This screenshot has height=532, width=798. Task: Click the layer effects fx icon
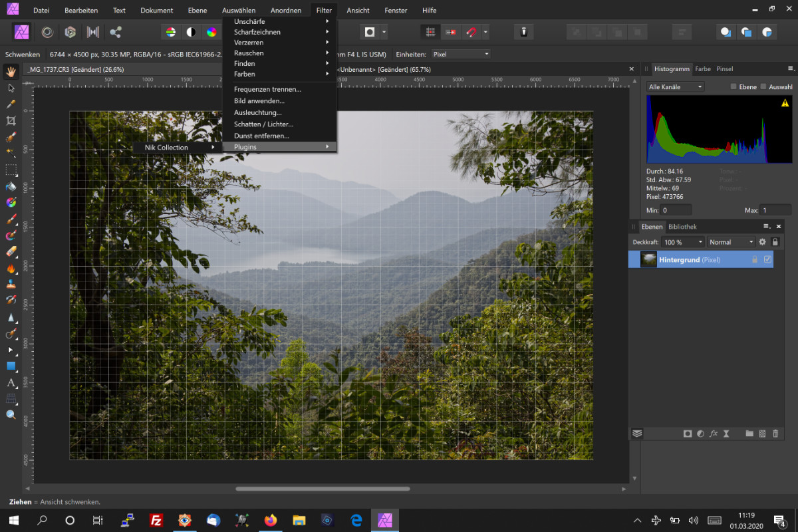[714, 434]
